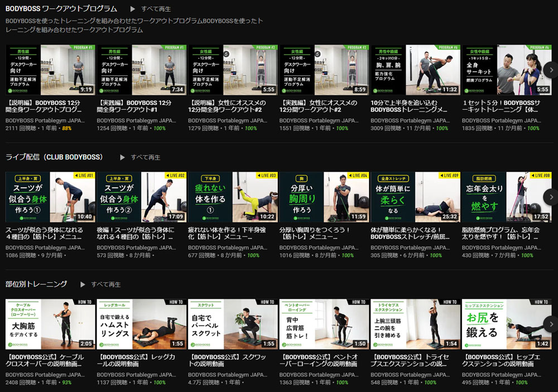Screen dimensions: 558x392
Task: Show next videos in 部位別トレーニング row
Action: (x=551, y=324)
